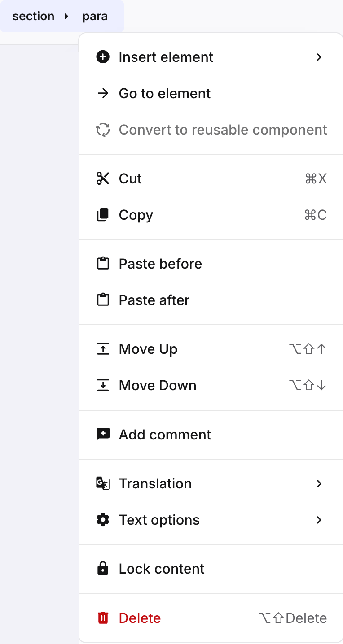This screenshot has width=343, height=644.
Task: Select the Move Up arrow icon
Action: pos(103,348)
